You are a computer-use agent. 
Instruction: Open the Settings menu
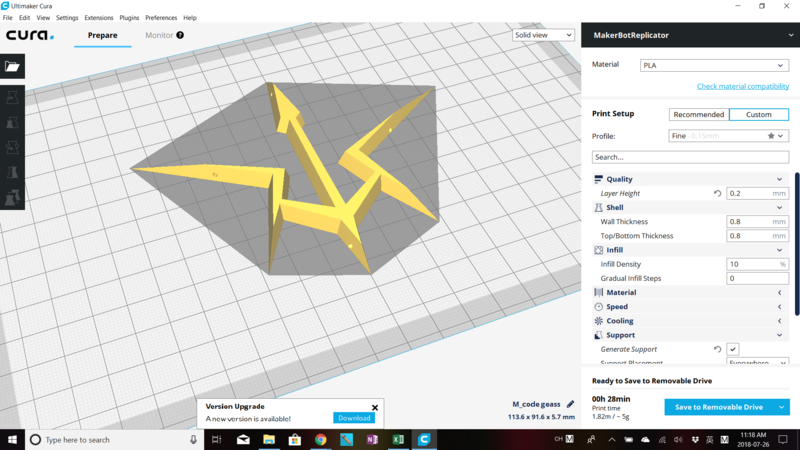(67, 17)
